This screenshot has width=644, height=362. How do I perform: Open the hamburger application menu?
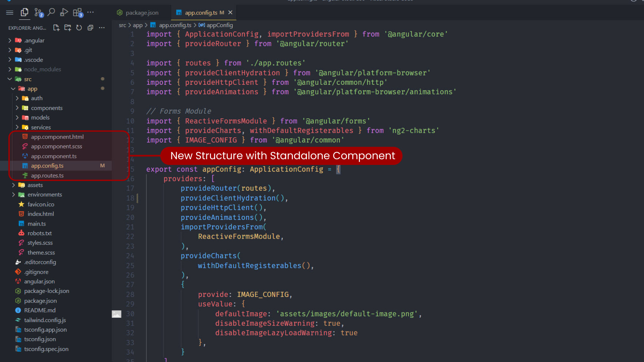point(10,12)
